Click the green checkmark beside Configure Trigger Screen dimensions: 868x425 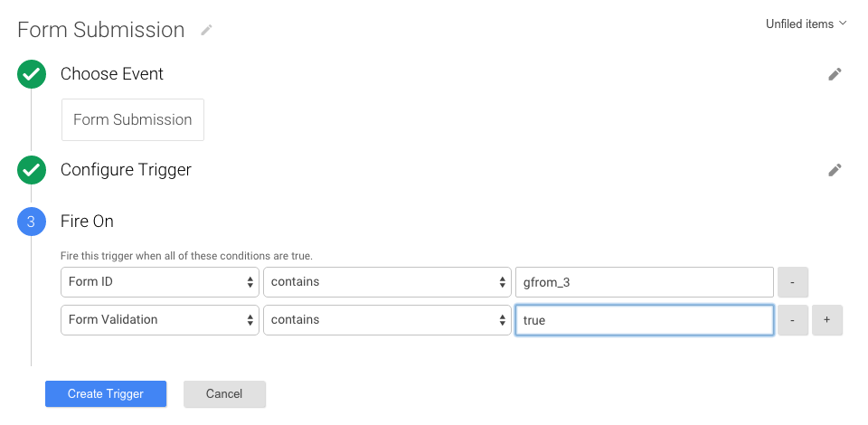point(32,170)
